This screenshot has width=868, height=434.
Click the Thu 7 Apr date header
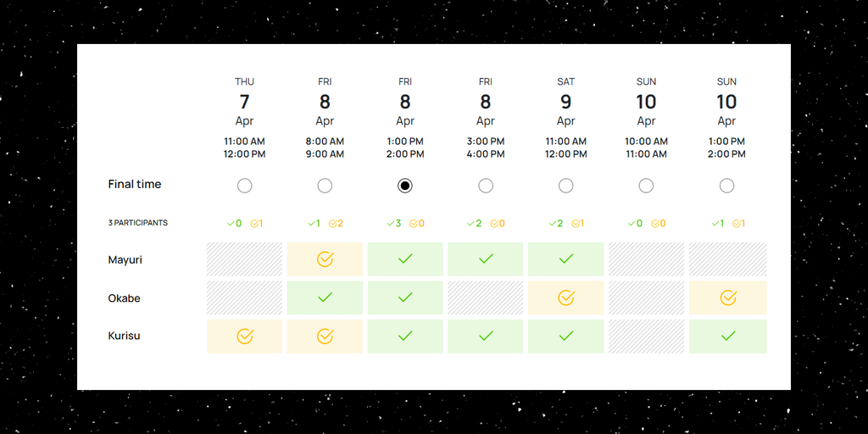click(x=244, y=102)
